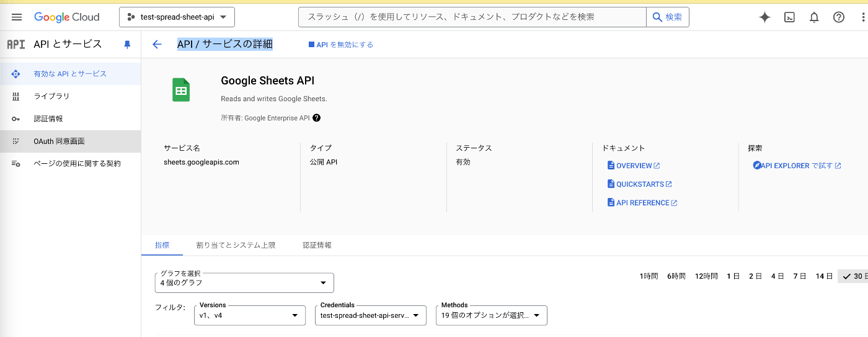
Task: Click the 有効 status value
Action: click(x=463, y=162)
